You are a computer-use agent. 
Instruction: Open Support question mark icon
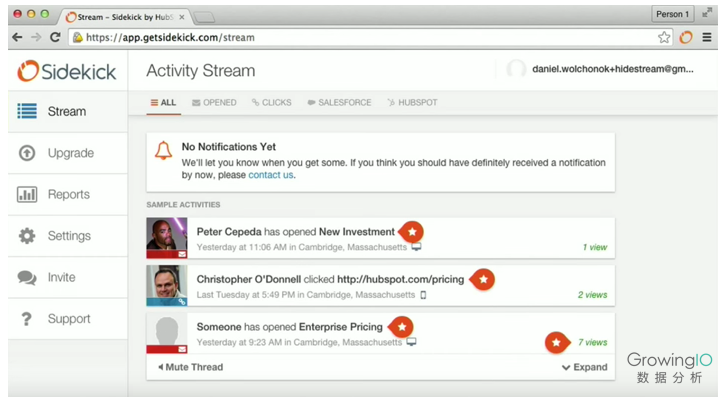point(26,319)
